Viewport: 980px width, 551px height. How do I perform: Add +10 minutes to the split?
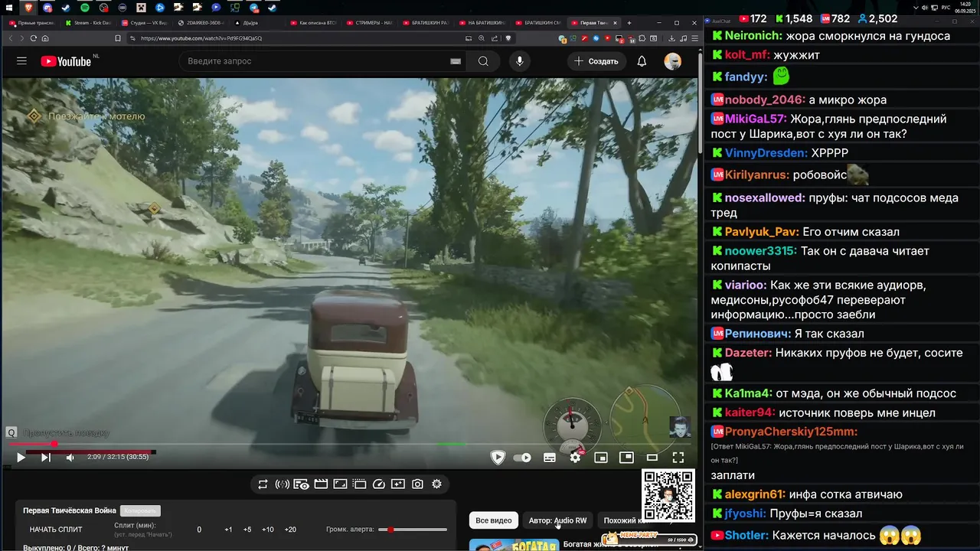268,530
